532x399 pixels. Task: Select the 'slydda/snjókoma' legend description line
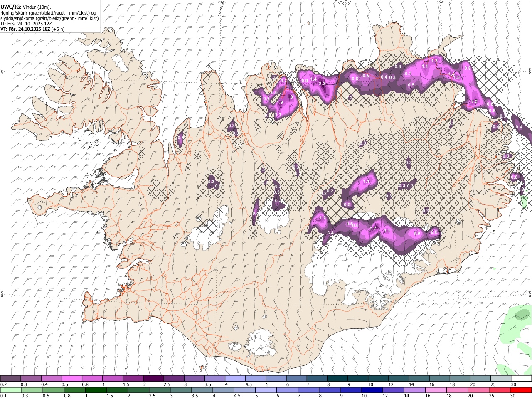[x=49, y=18]
